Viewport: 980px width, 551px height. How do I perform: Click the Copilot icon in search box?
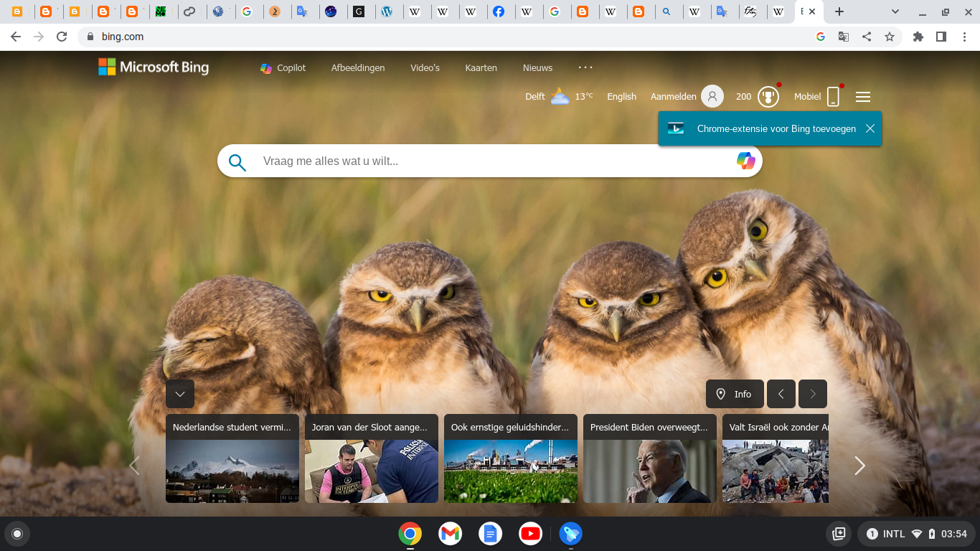point(746,161)
